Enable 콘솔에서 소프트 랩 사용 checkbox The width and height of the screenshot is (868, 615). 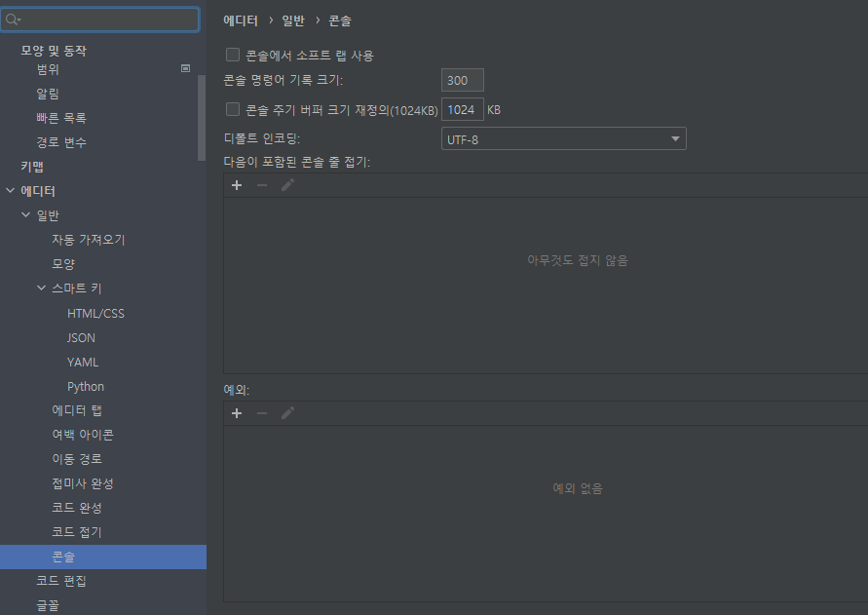[233, 55]
